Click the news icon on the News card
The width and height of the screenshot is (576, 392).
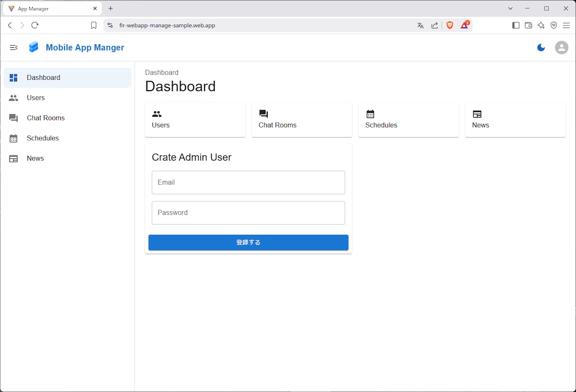coord(477,114)
